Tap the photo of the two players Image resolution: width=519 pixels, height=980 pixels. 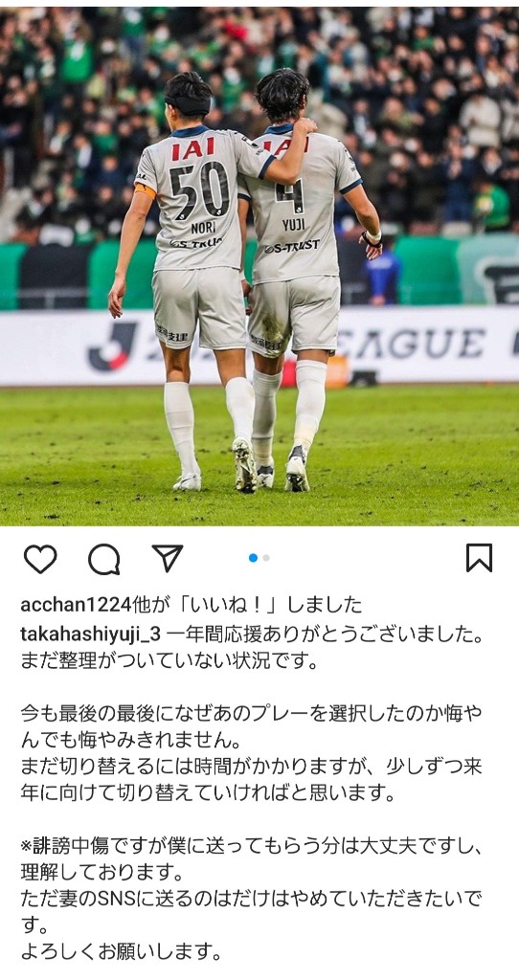259,266
